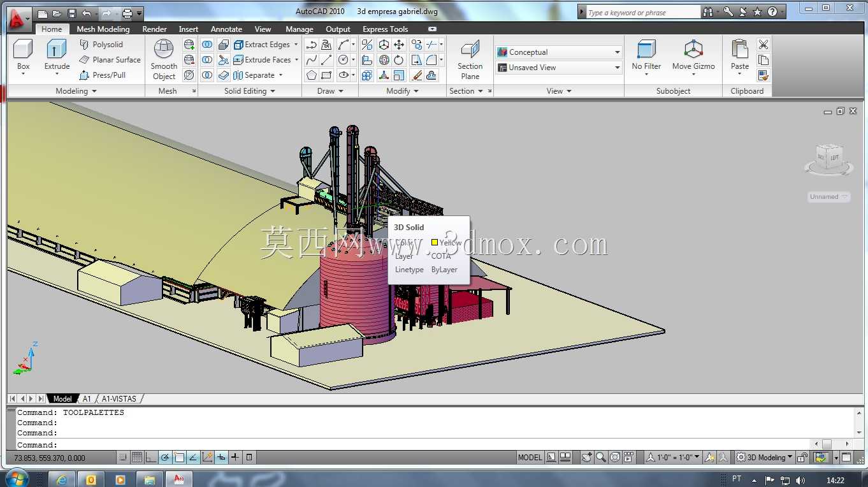The image size is (868, 487).
Task: Click the Press/Pull button
Action: 103,75
